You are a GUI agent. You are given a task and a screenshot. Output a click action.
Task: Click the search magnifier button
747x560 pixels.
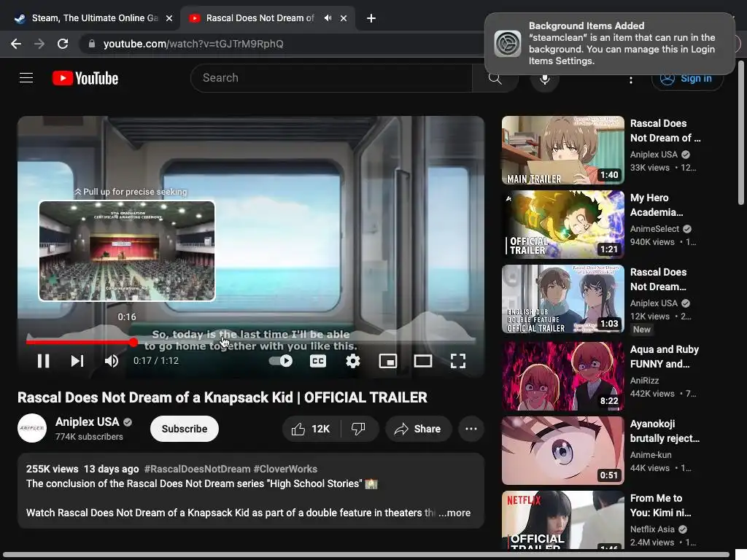pos(495,78)
